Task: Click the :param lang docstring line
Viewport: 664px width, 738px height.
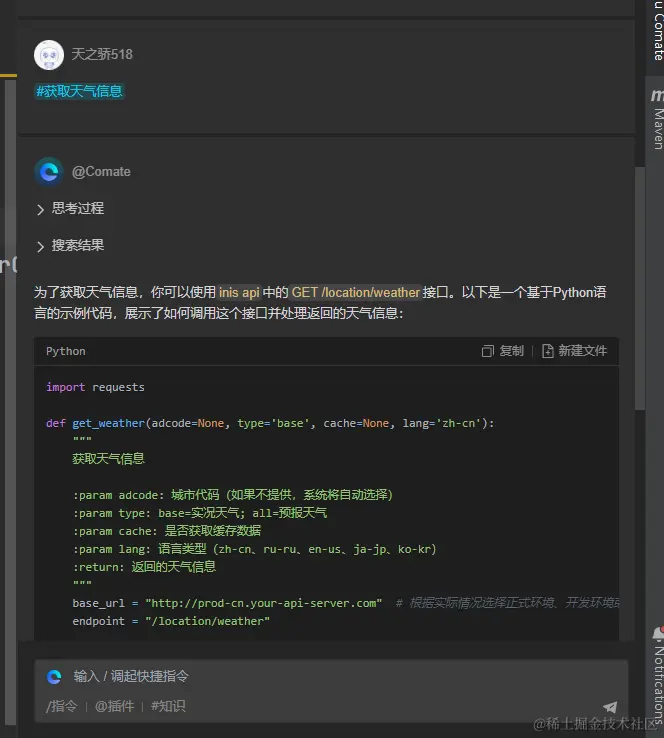Action: [255, 549]
